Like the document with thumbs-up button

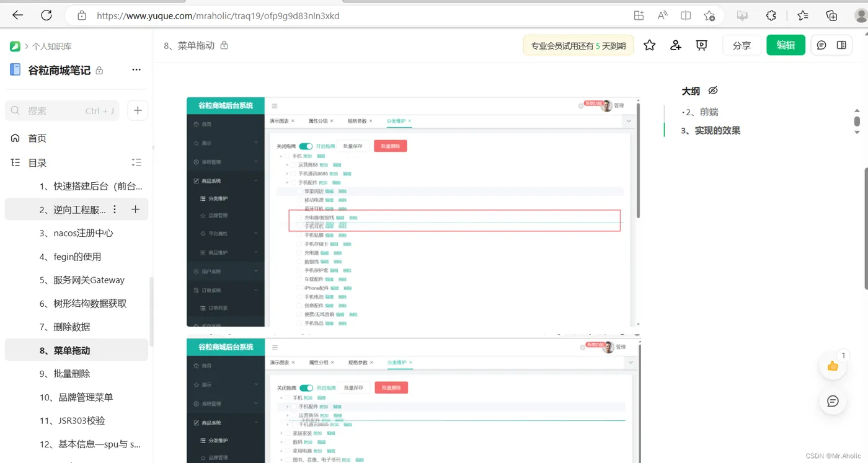coord(833,366)
